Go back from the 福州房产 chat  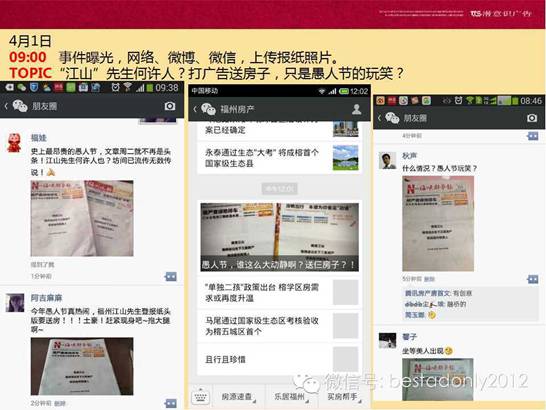195,109
